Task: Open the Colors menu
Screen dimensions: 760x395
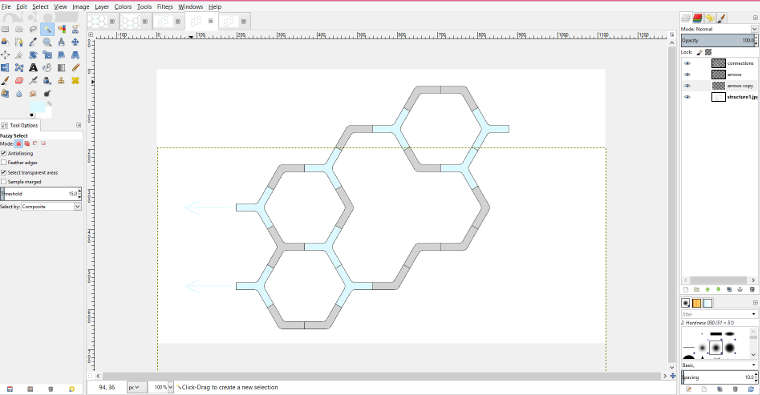Action: point(123,7)
